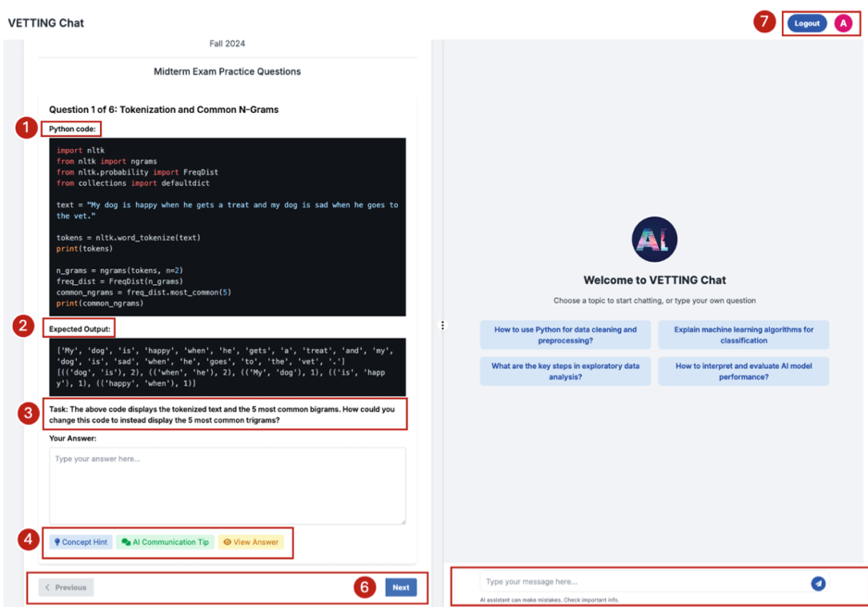
Task: Go to the Previous question
Action: pyautogui.click(x=66, y=587)
